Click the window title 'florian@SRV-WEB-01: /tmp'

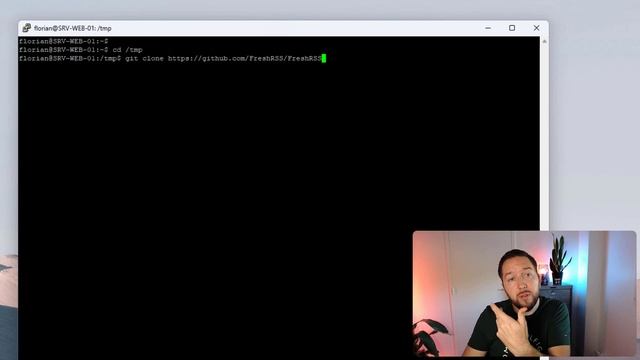click(x=73, y=28)
